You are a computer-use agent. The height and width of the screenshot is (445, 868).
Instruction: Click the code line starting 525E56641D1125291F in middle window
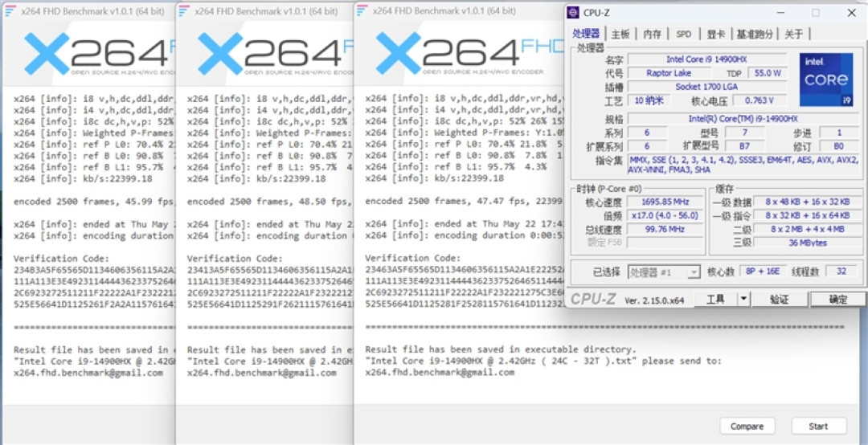tap(269, 304)
